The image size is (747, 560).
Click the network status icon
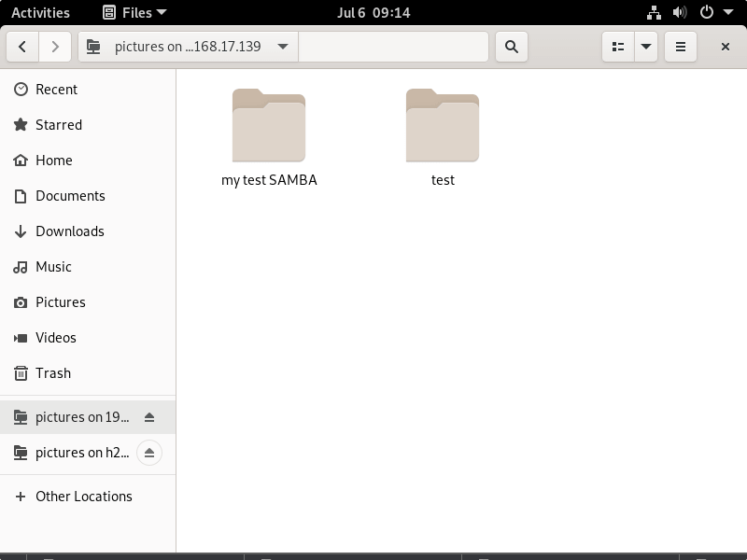[655, 12]
